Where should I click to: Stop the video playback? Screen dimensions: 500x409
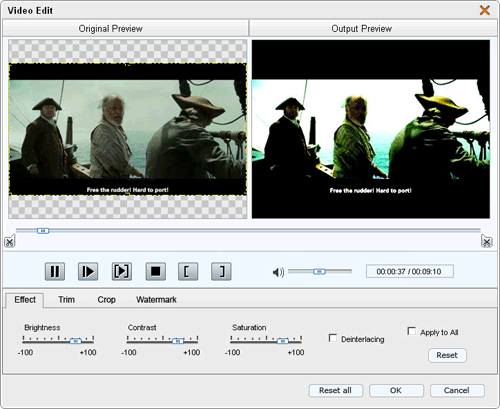[155, 271]
